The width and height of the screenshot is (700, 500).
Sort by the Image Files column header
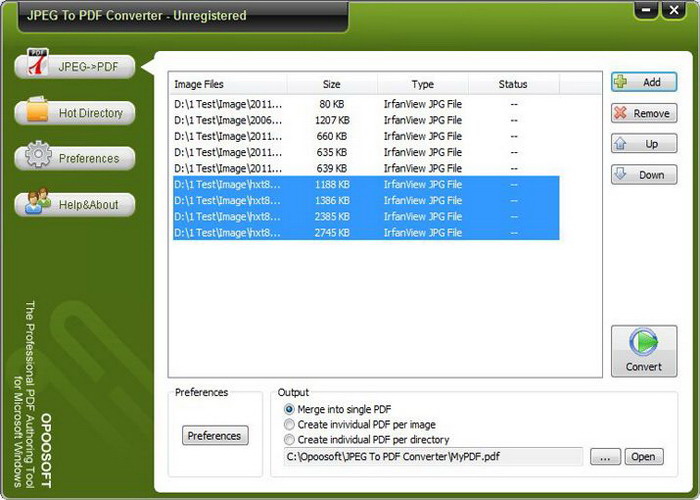(228, 84)
